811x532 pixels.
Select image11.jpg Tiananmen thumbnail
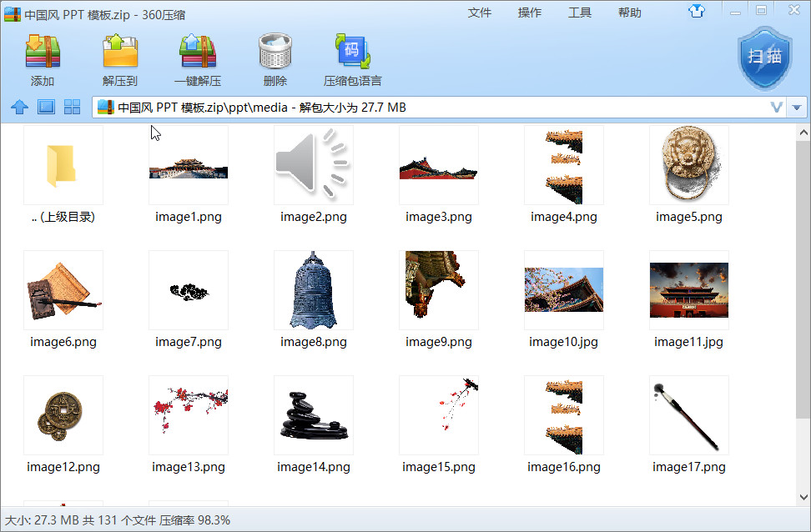[689, 290]
